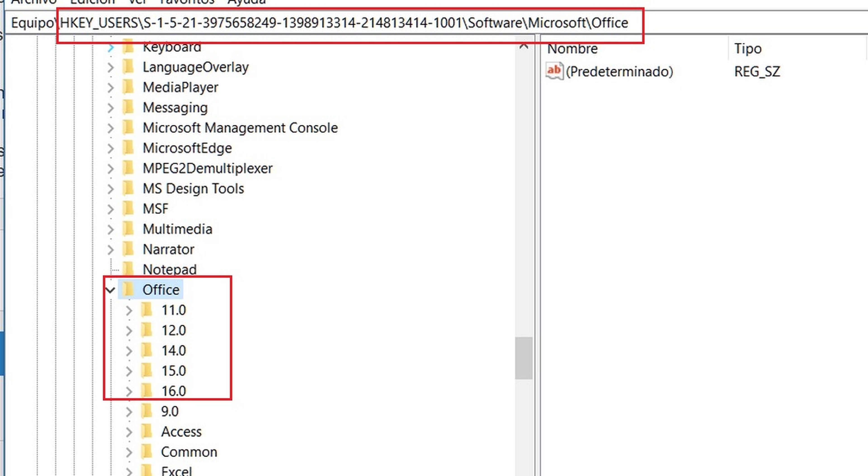Click the REG_SZ type cell
Screen dimensions: 868x476
757,71
